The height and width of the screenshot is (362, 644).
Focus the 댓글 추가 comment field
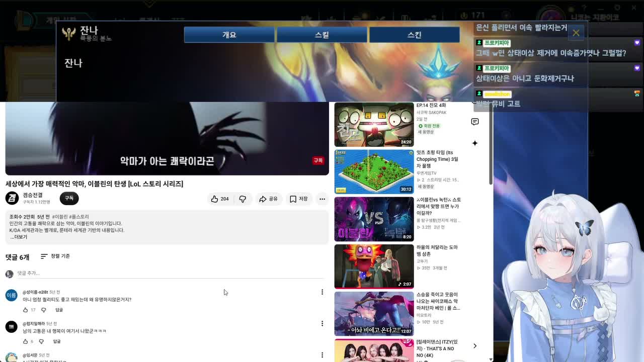tap(170, 273)
